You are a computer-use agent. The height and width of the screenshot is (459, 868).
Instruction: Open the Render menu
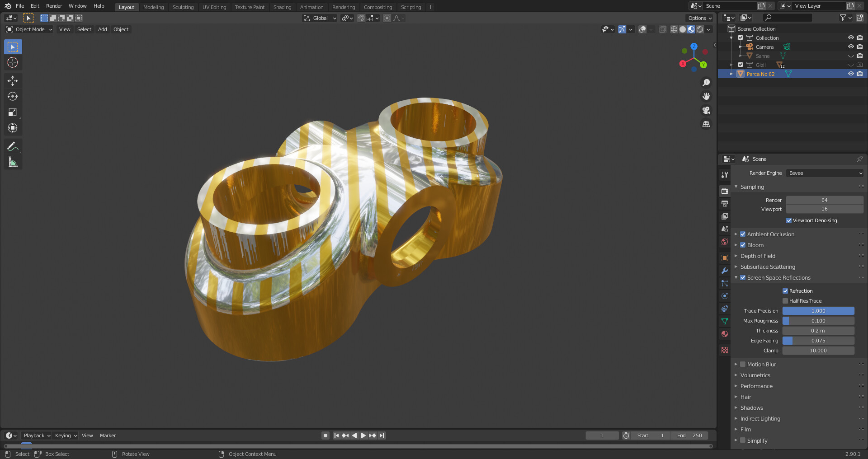(x=54, y=6)
